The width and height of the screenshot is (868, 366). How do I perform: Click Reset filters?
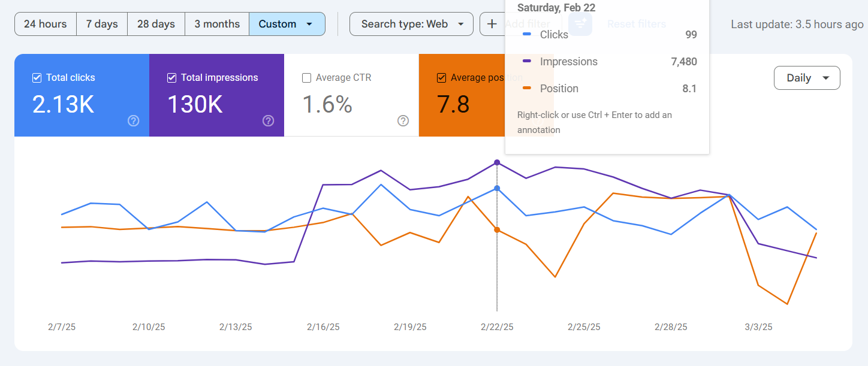637,24
